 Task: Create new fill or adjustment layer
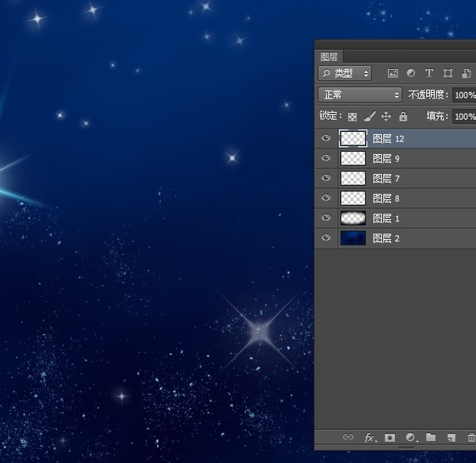(411, 438)
